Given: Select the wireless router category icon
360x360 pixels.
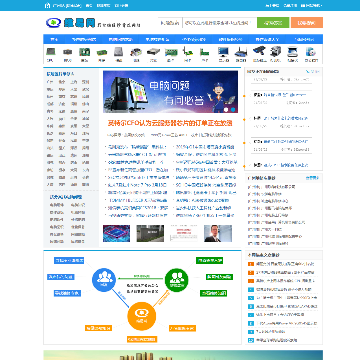Looking at the screenshot, I should (240, 52).
